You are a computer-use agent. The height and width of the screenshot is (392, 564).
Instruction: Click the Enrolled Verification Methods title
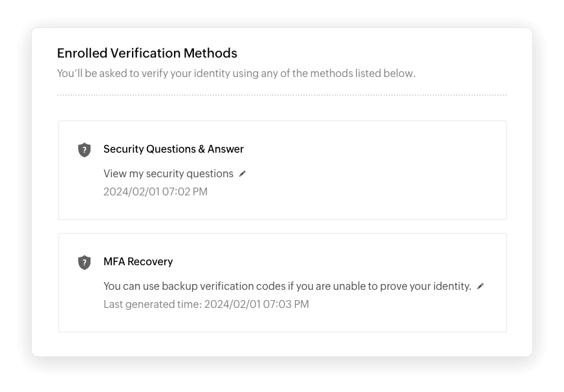click(147, 53)
